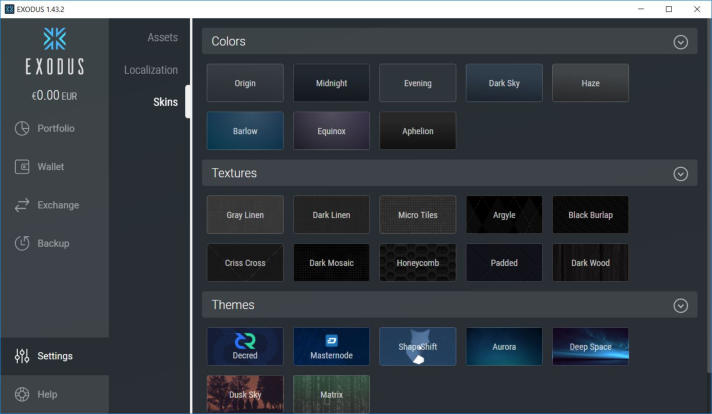Viewport: 712px width, 414px height.
Task: Select the Honeycomb texture
Action: tap(418, 262)
